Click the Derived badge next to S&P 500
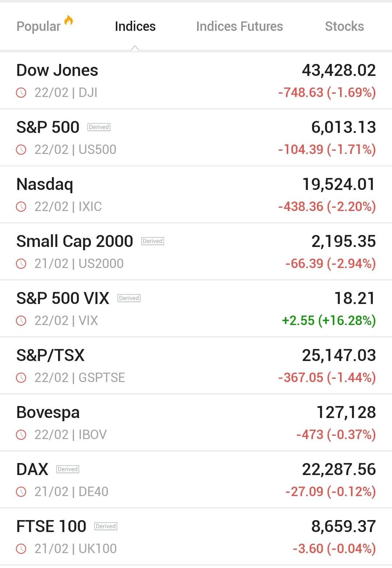Viewport: 392px width, 568px height. (99, 127)
